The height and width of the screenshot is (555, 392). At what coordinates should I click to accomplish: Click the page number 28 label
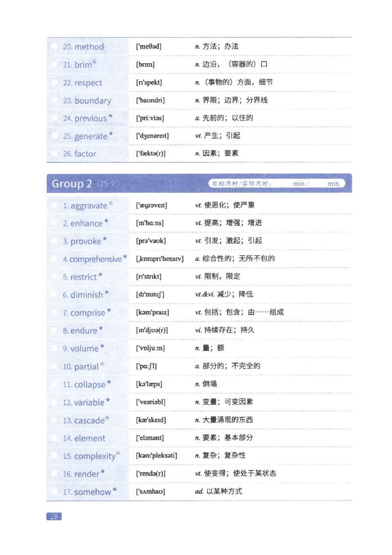[x=54, y=516]
